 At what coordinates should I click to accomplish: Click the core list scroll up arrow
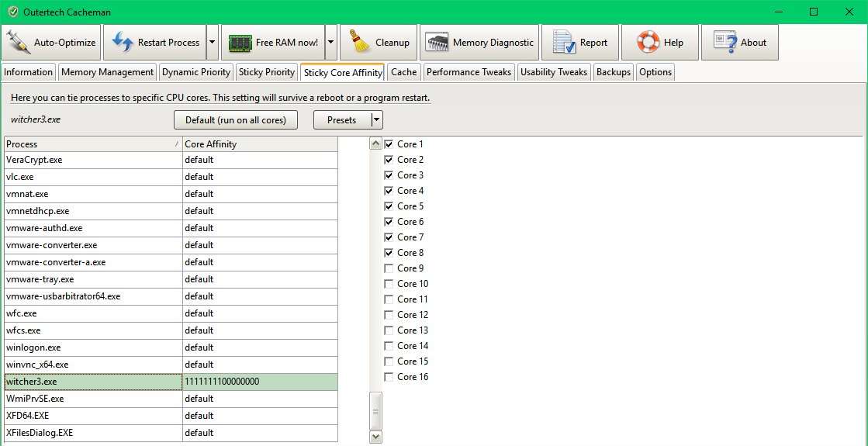[375, 143]
